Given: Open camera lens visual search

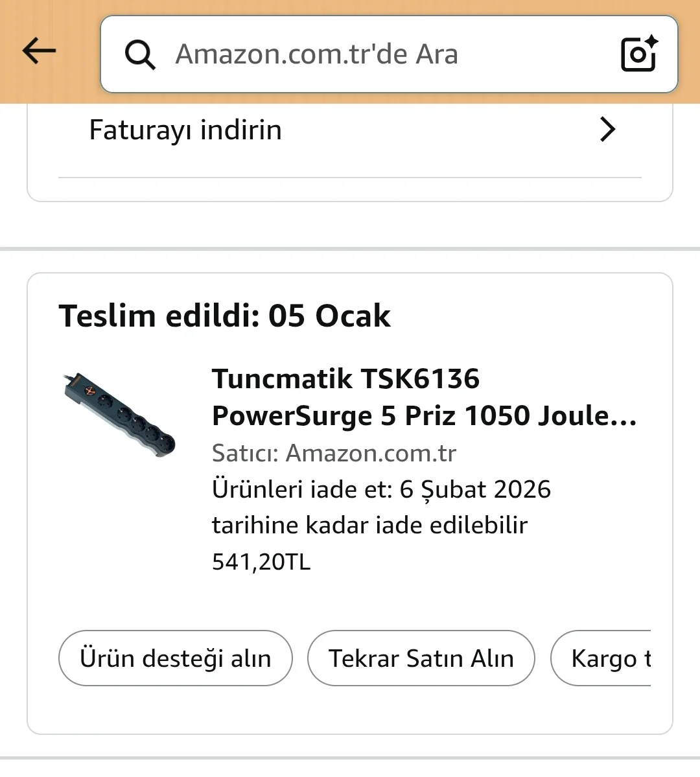Looking at the screenshot, I should point(639,54).
